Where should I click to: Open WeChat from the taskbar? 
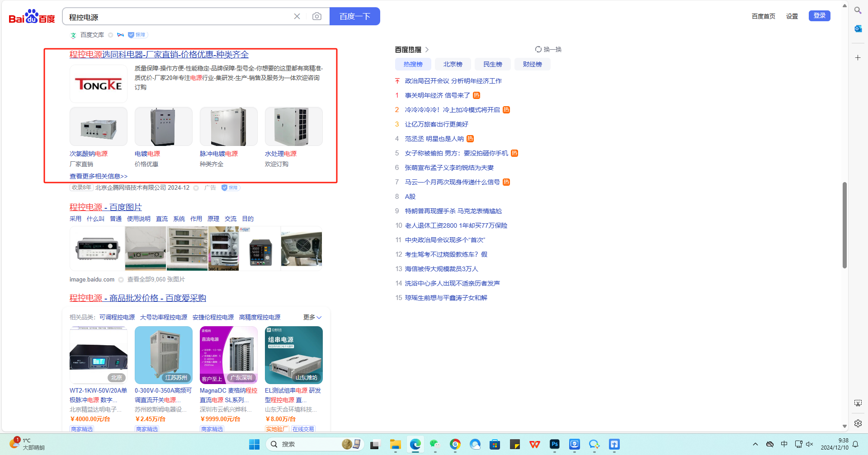[435, 445]
